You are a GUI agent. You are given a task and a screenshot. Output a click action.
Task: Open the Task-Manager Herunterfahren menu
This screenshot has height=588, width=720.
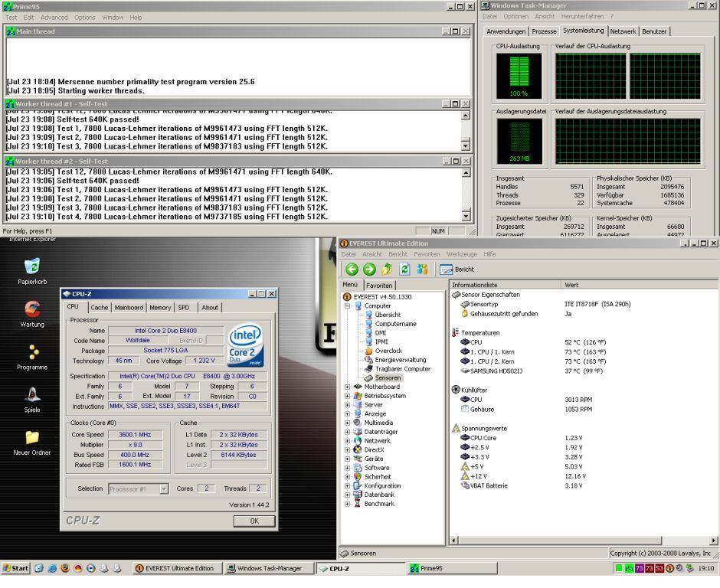pyautogui.click(x=582, y=17)
